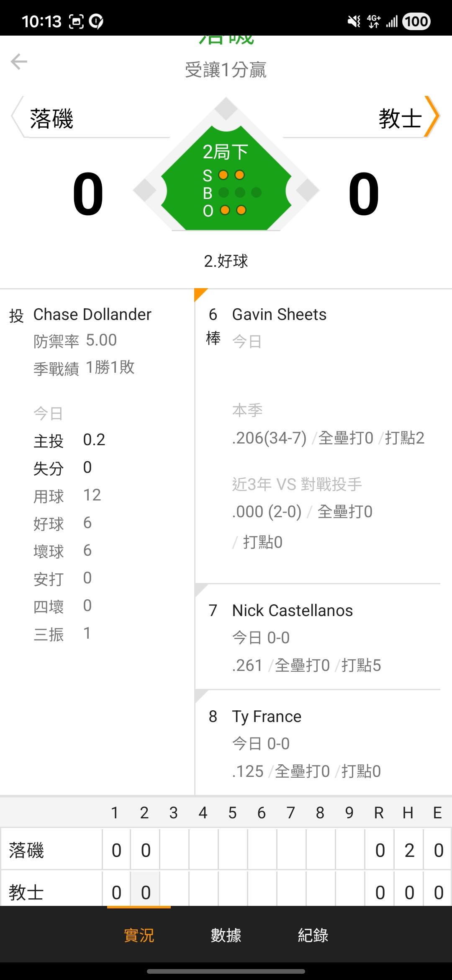
Task: Open the 紀錄 tab
Action: 313,935
